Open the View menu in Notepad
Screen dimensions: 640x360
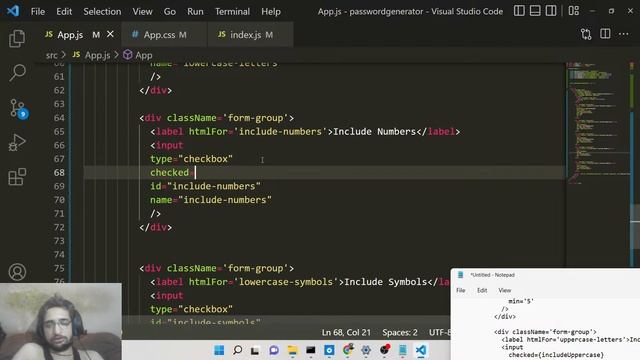505,291
